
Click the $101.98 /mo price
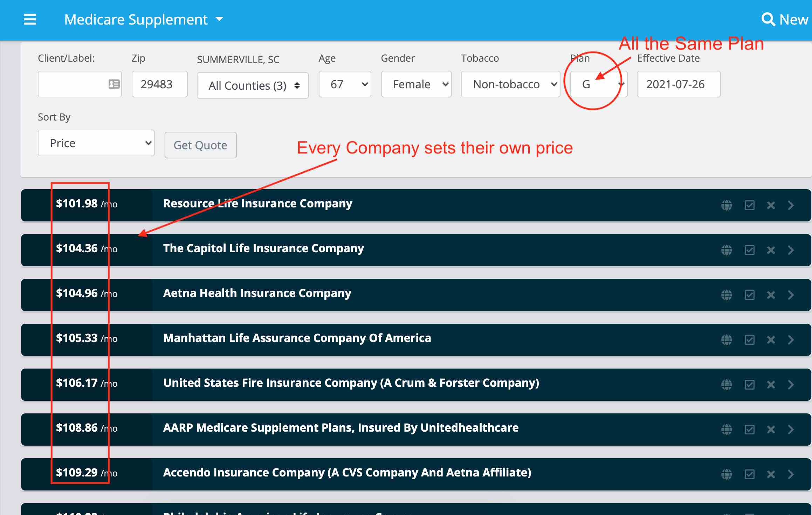tap(87, 204)
